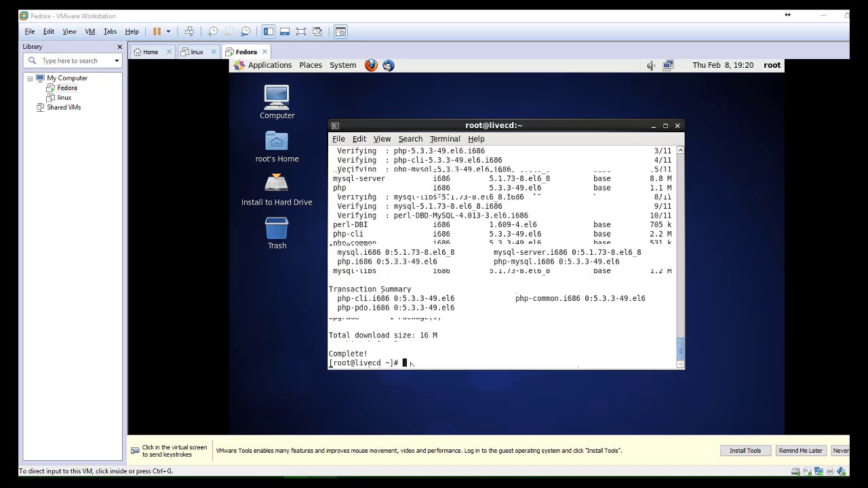
Task: Click the printer status icon
Action: 830,471
